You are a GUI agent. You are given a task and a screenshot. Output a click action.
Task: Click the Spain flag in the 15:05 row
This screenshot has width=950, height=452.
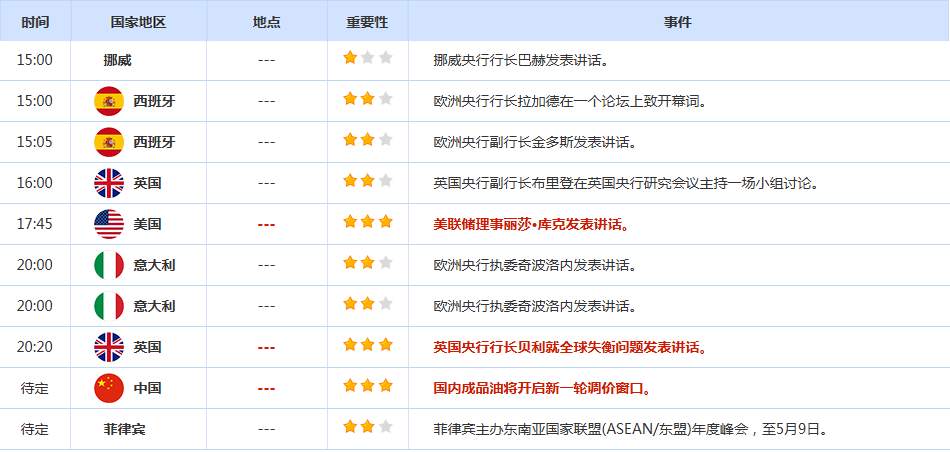tap(109, 142)
